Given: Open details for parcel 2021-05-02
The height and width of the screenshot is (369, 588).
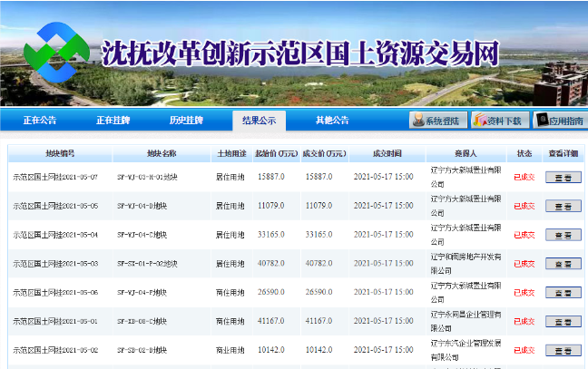Looking at the screenshot, I should pos(563,351).
